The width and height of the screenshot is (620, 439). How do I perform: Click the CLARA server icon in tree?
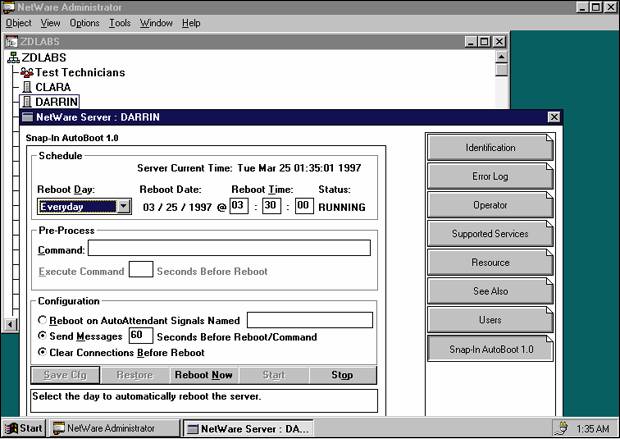click(x=27, y=87)
